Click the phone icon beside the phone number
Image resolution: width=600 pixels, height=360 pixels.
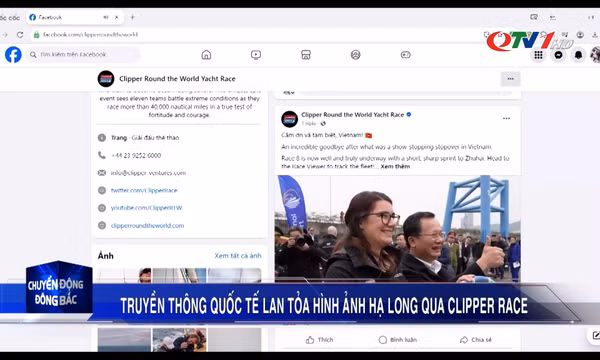tap(101, 155)
